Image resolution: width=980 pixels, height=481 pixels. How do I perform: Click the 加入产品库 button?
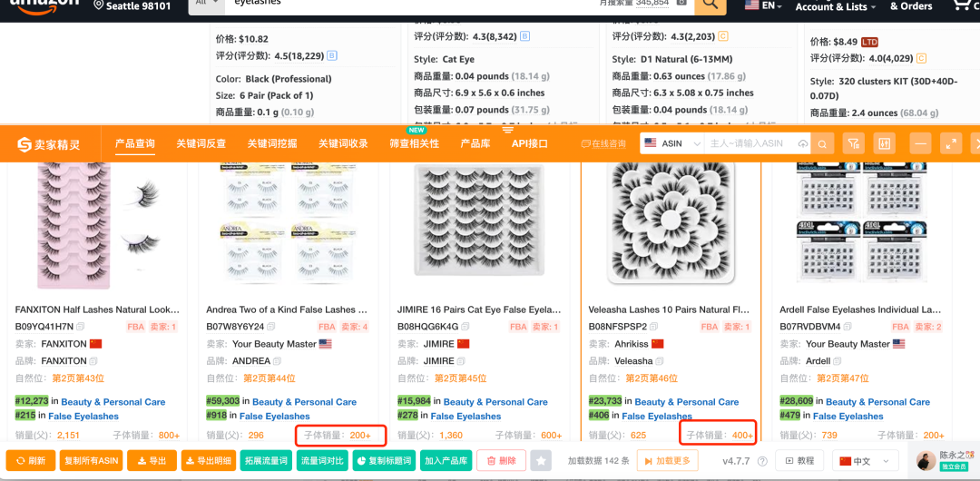click(x=446, y=461)
